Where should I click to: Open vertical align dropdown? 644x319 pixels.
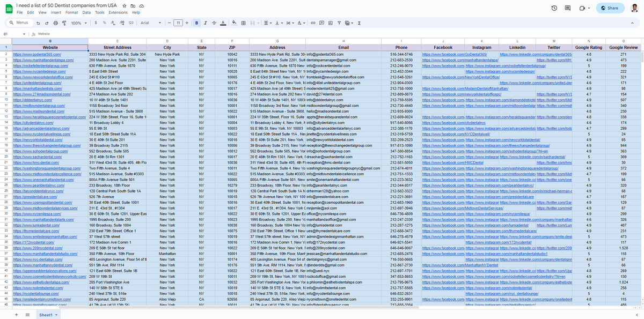[x=279, y=23]
